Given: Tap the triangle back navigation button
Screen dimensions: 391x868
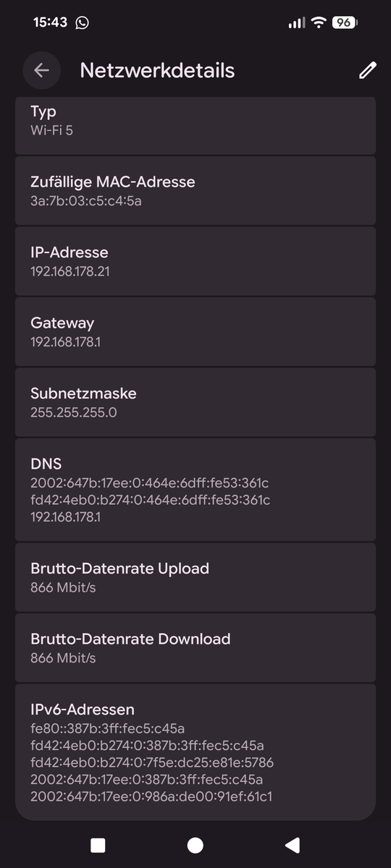Looking at the screenshot, I should pos(293,845).
